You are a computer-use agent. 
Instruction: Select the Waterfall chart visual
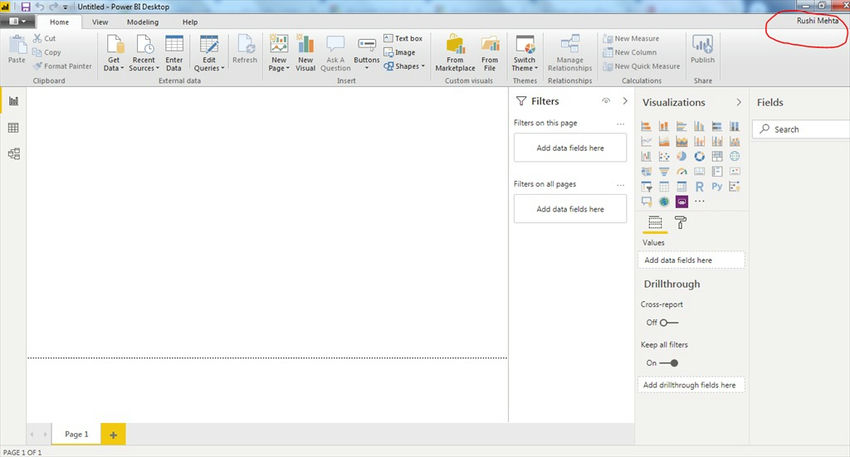(646, 156)
